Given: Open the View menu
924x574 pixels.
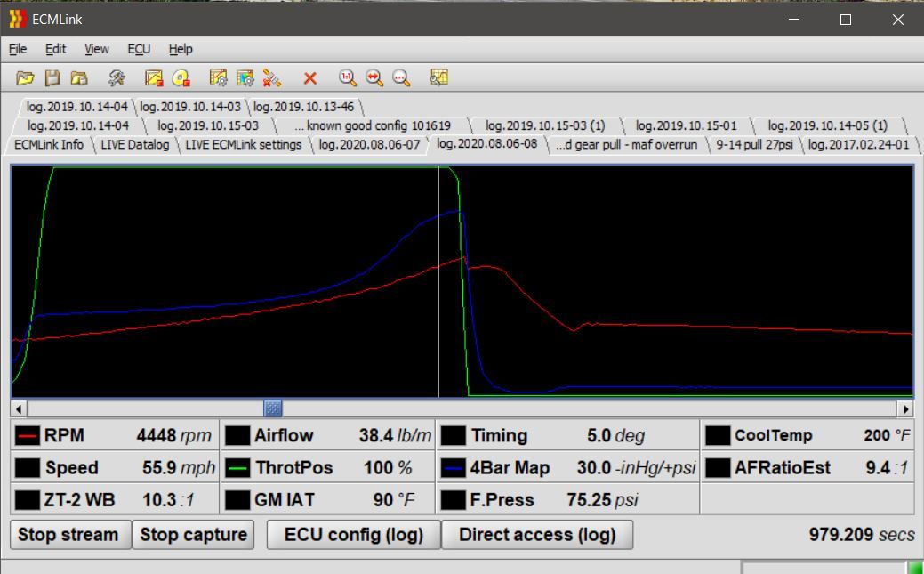Looking at the screenshot, I should coord(97,49).
